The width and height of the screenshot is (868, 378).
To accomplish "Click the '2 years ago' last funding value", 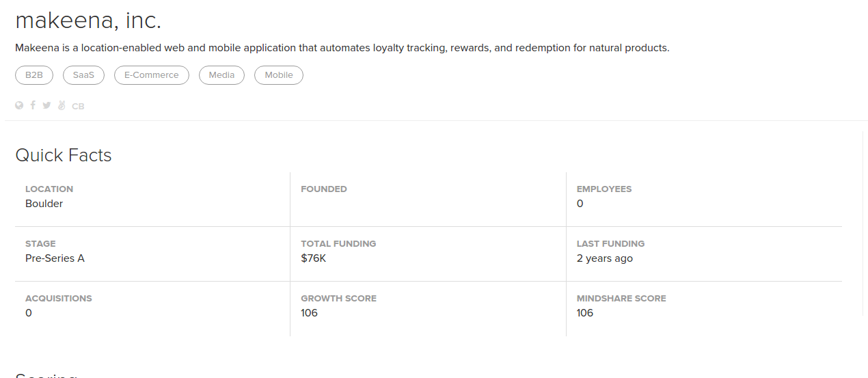I will 604,258.
